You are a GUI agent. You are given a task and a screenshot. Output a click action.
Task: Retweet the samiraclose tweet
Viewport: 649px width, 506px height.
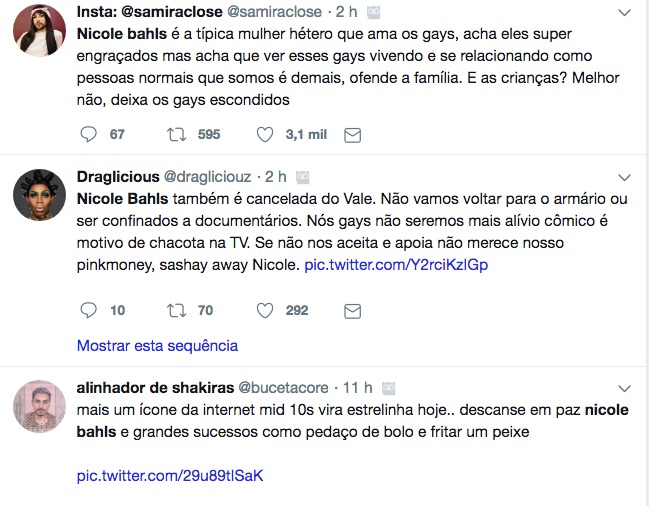click(176, 135)
